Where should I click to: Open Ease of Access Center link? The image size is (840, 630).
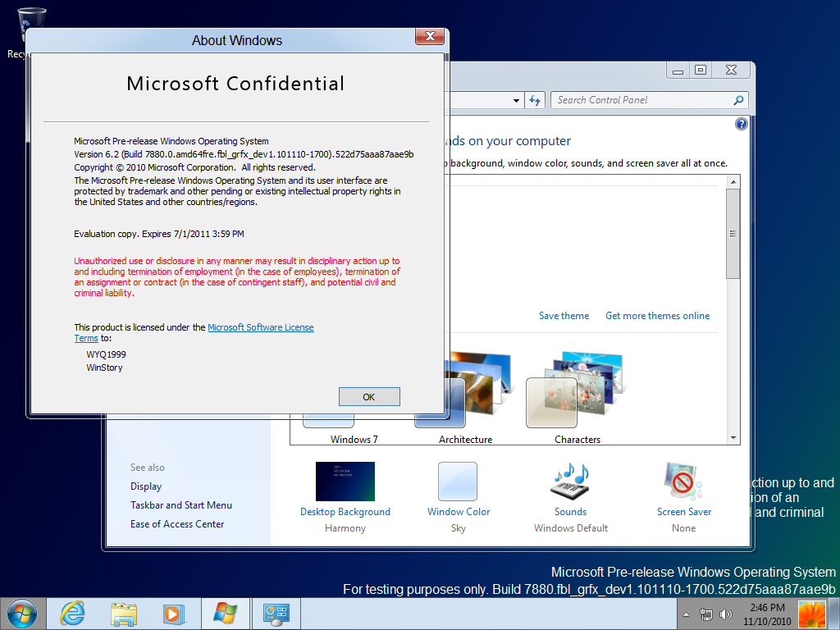177,524
